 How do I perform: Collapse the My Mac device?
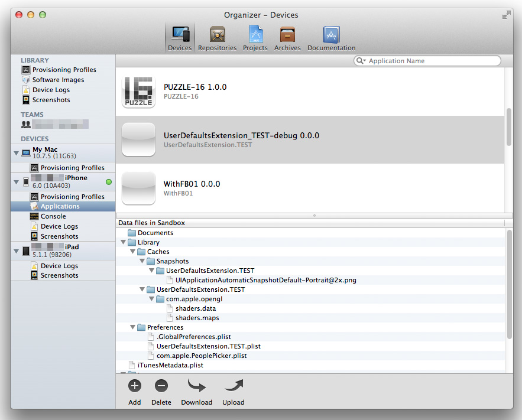point(16,153)
